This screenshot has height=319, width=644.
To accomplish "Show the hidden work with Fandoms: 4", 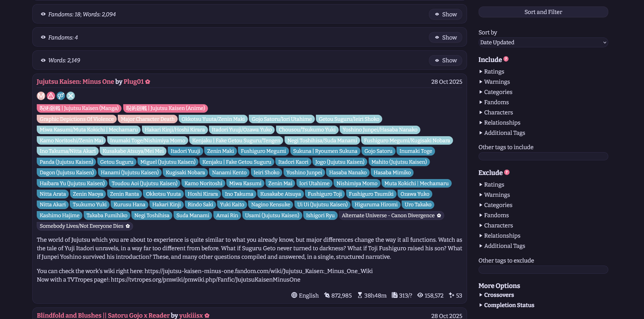I will pos(445,37).
